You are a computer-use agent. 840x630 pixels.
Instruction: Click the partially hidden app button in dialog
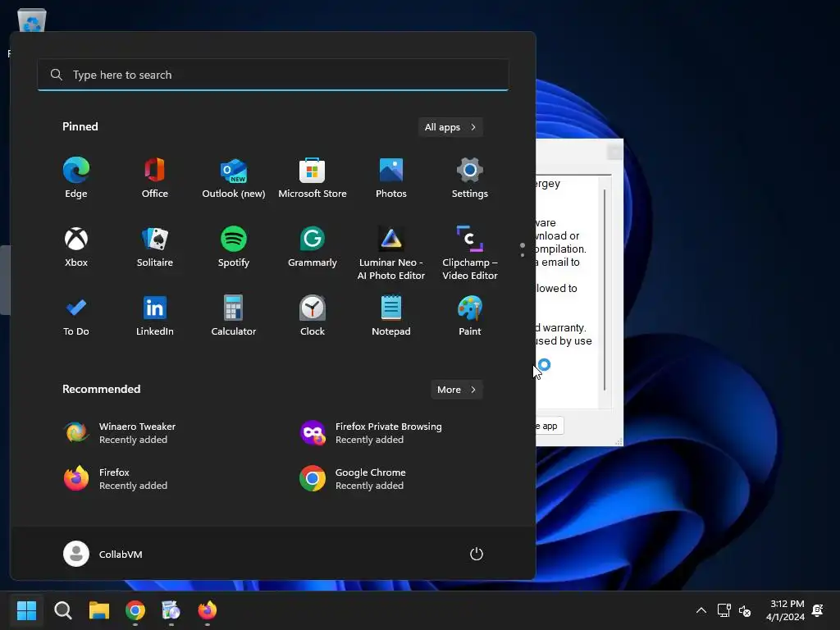tap(549, 426)
